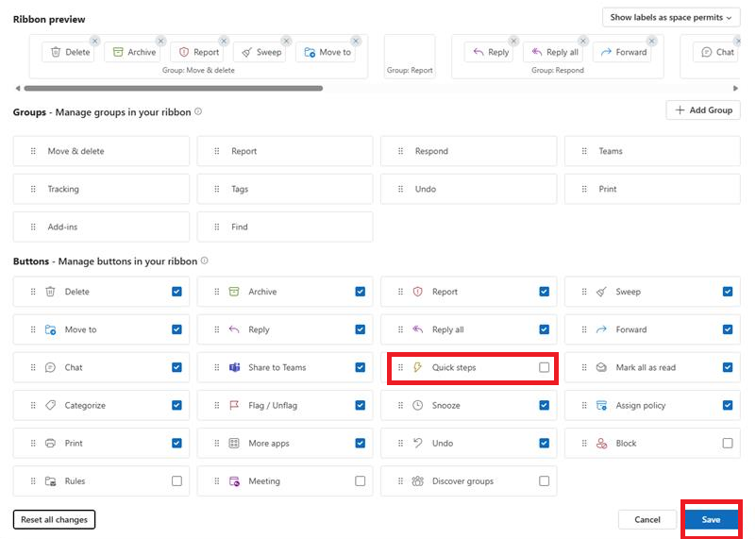Select the Add-ins group
The image size is (756, 539).
pyautogui.click(x=101, y=227)
